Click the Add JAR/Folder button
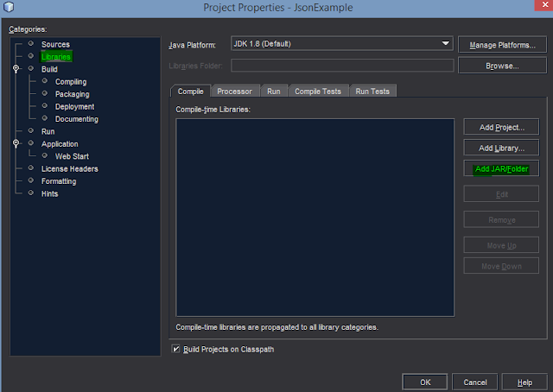The image size is (553, 392). point(501,169)
